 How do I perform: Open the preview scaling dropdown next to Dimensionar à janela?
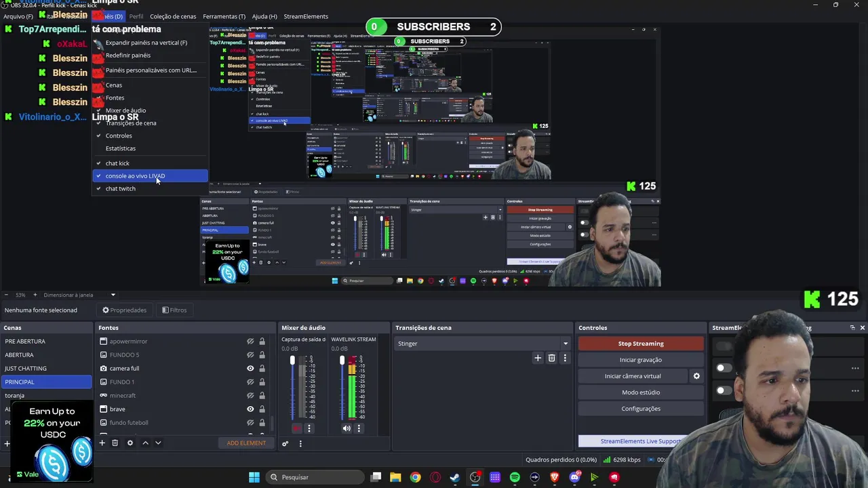tap(113, 295)
